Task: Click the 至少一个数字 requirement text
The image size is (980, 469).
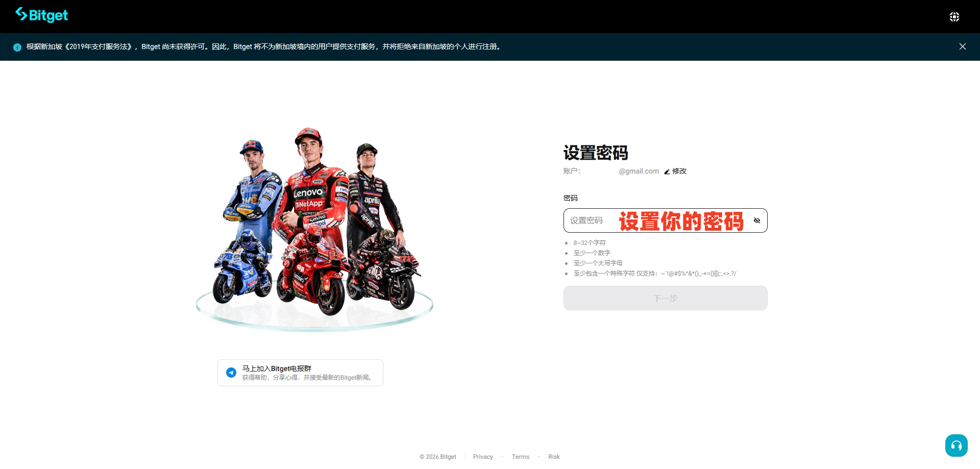Action: pos(592,253)
